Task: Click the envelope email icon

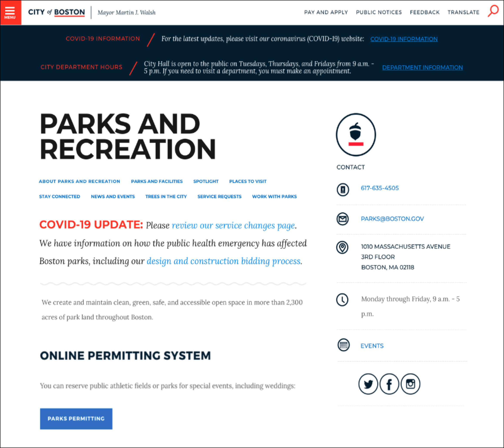Action: click(x=342, y=219)
